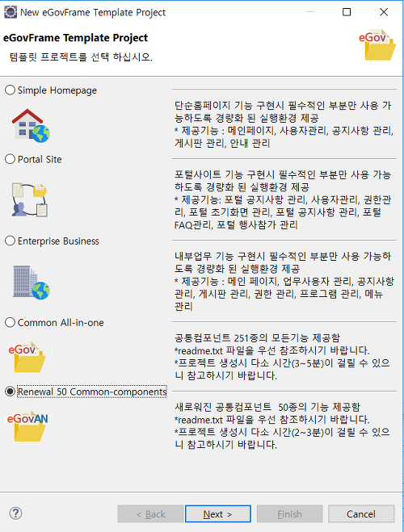Screen dimensions: 404x532
Task: Click the Enterprise Business building icon
Action: coord(32,283)
